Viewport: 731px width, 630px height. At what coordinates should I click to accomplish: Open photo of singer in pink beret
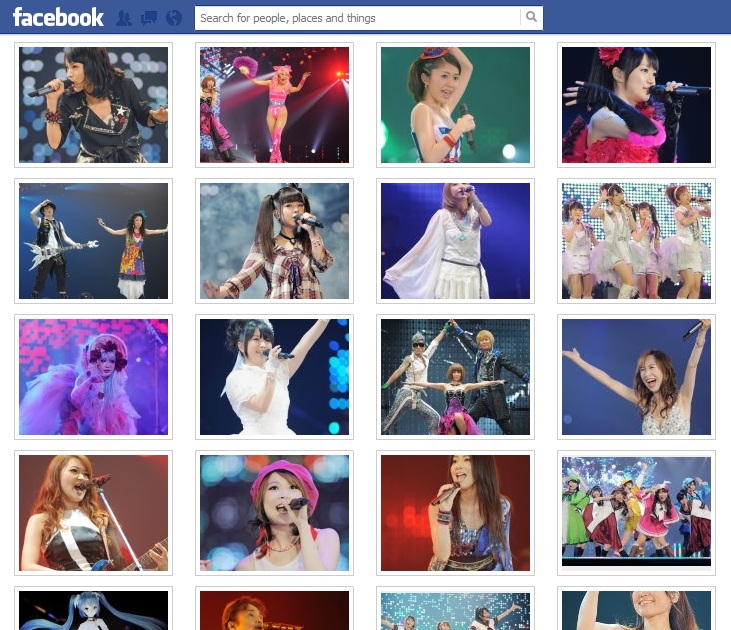pyautogui.click(x=274, y=513)
